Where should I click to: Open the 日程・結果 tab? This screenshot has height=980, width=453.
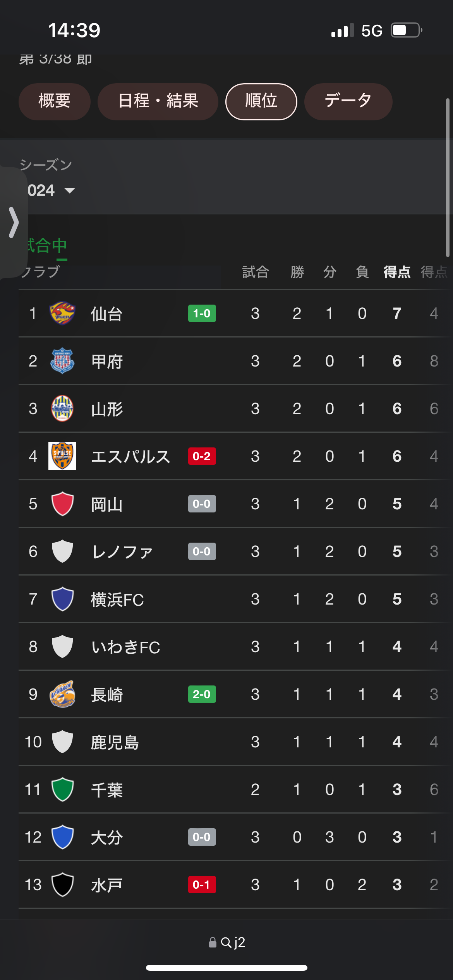[x=158, y=101]
